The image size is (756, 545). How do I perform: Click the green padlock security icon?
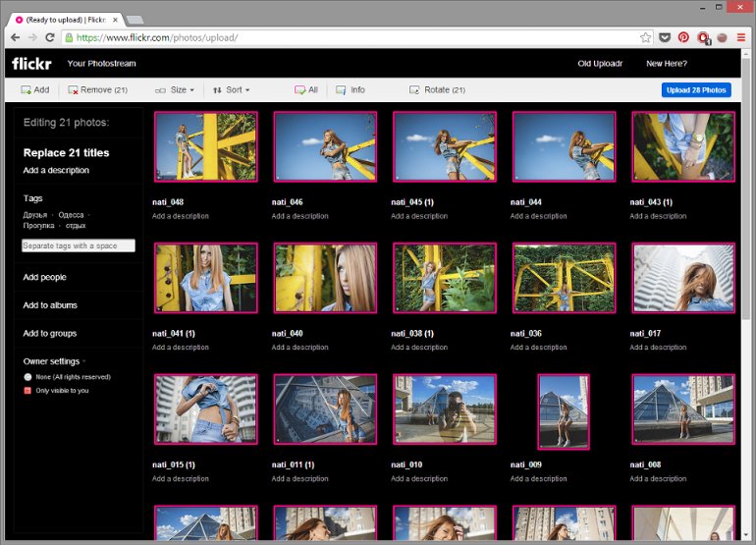click(x=69, y=37)
